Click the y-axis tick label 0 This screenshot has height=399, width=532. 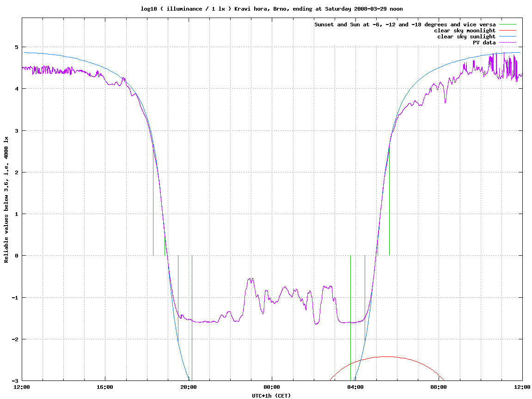(x=17, y=256)
